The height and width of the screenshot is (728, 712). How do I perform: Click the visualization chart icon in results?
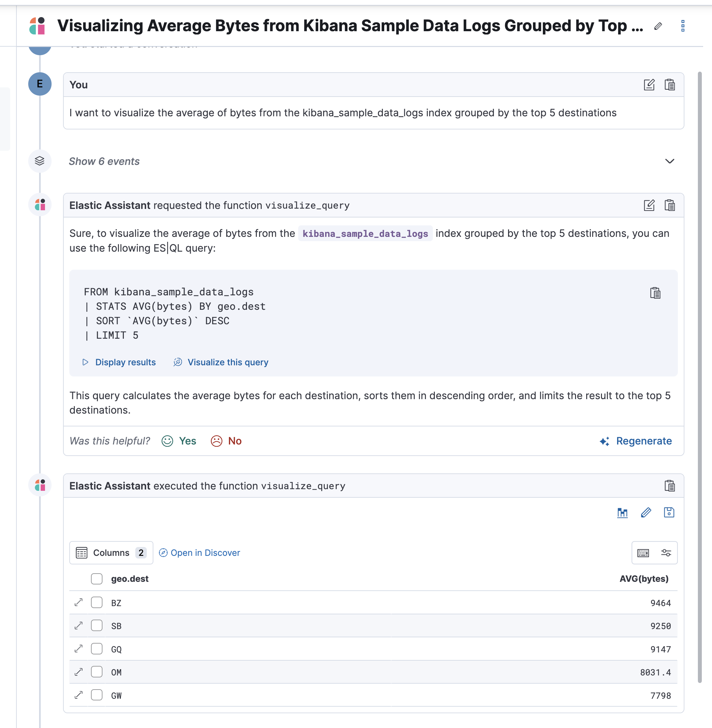coord(622,512)
